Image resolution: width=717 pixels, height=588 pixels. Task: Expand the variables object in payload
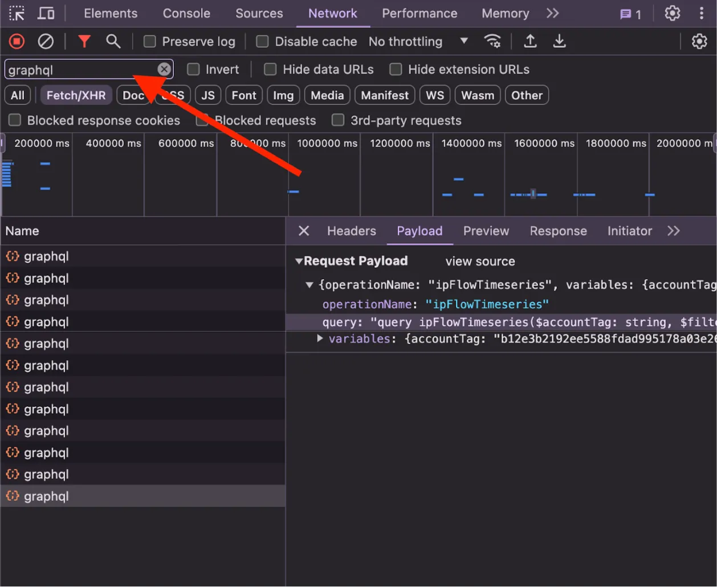[319, 338]
